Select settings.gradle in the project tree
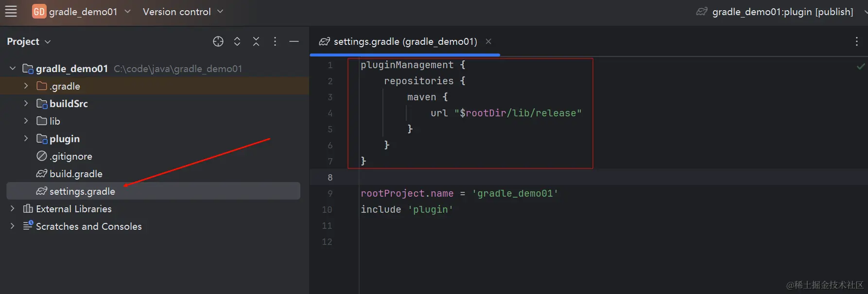 click(x=153, y=191)
